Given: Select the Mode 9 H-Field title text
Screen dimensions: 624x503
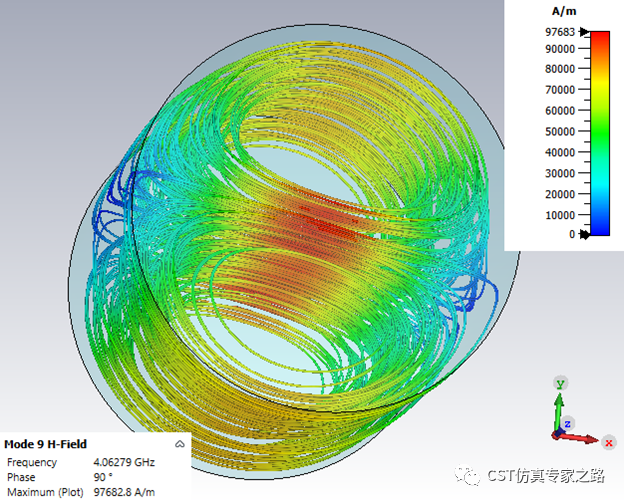Looking at the screenshot, I should tap(45, 444).
